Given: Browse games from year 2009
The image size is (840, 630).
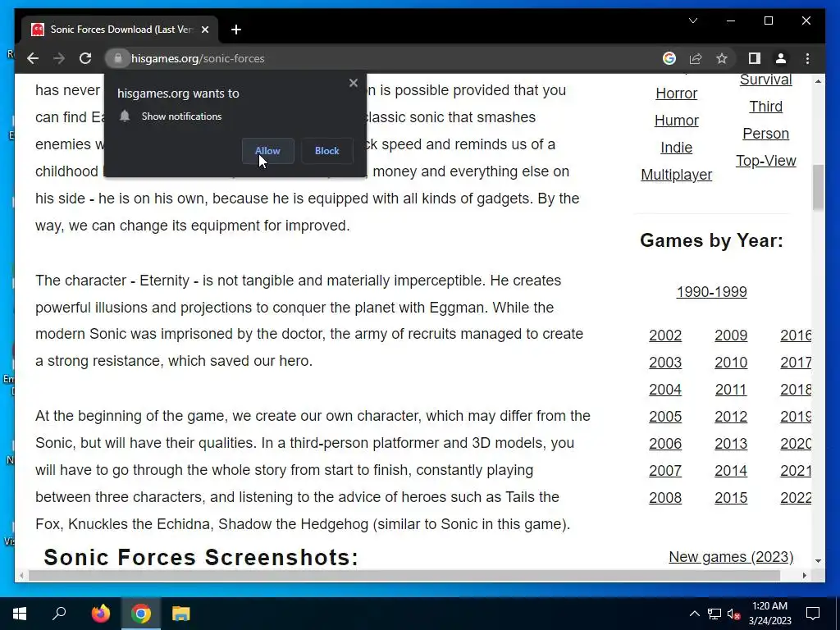Looking at the screenshot, I should click(731, 336).
